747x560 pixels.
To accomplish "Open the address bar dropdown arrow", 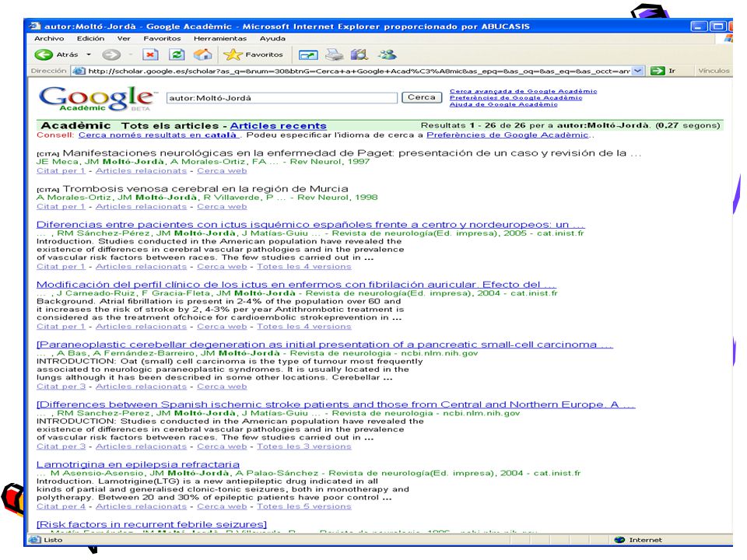I will point(637,71).
